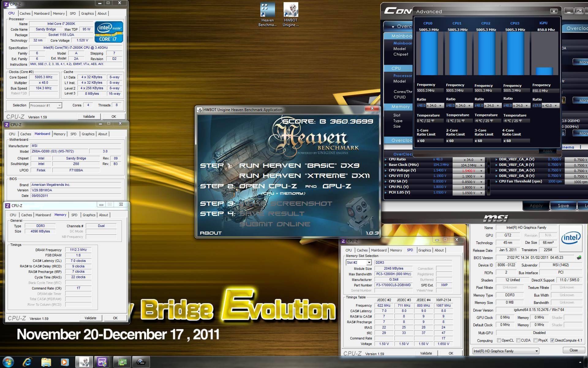Open Graphics tab in top CPU-Z window
Viewport: 588px width, 368px height.
click(x=87, y=13)
